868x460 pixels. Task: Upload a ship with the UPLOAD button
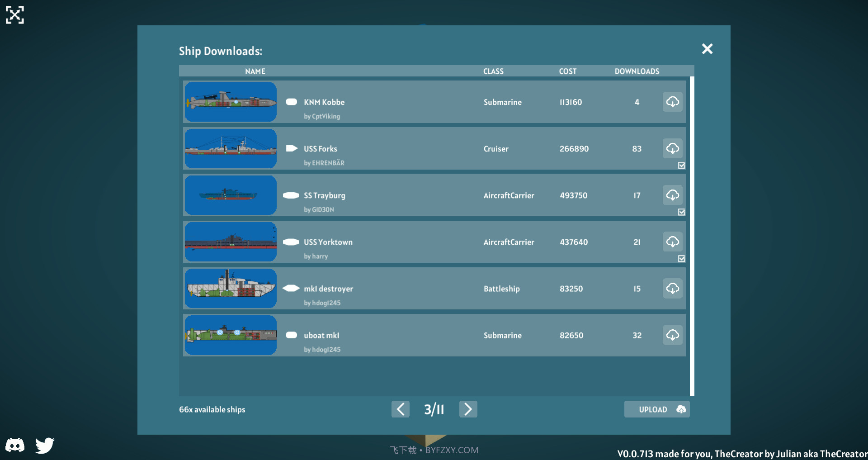[x=657, y=409]
